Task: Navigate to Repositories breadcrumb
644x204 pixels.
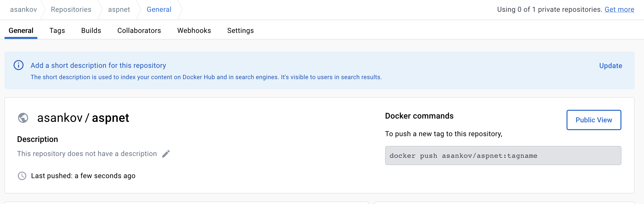Action: (71, 10)
